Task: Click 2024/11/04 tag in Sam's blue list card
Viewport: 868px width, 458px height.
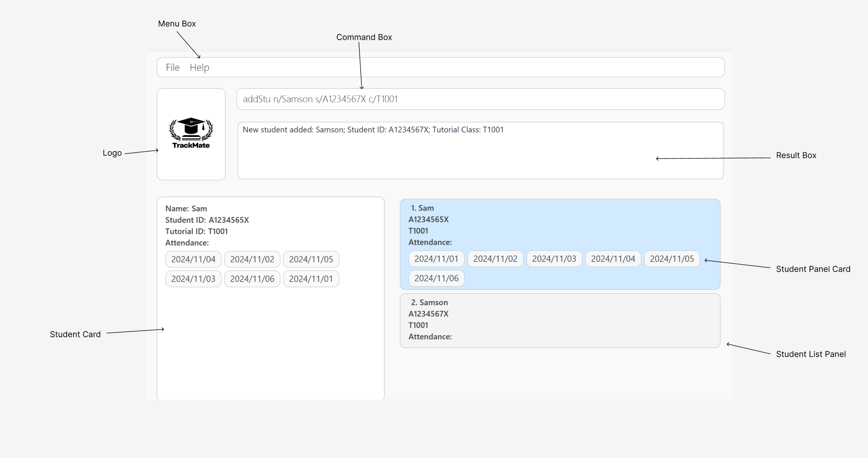Action: click(x=613, y=259)
